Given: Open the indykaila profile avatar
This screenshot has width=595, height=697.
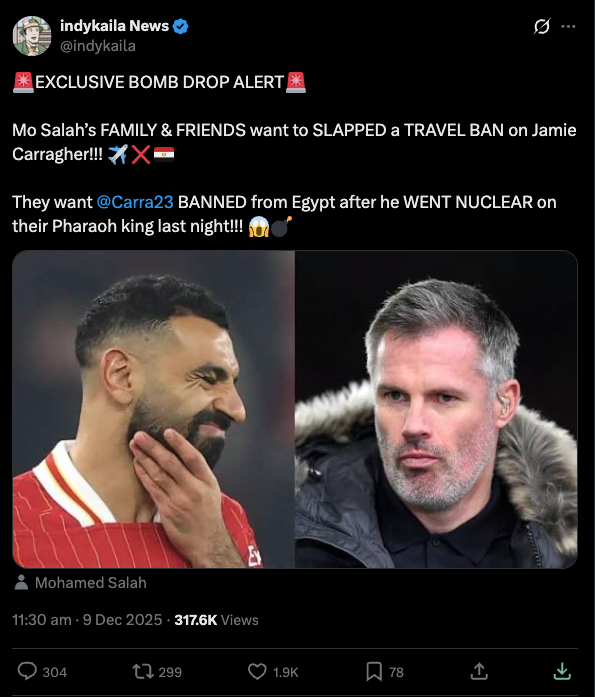Looking at the screenshot, I should point(32,36).
